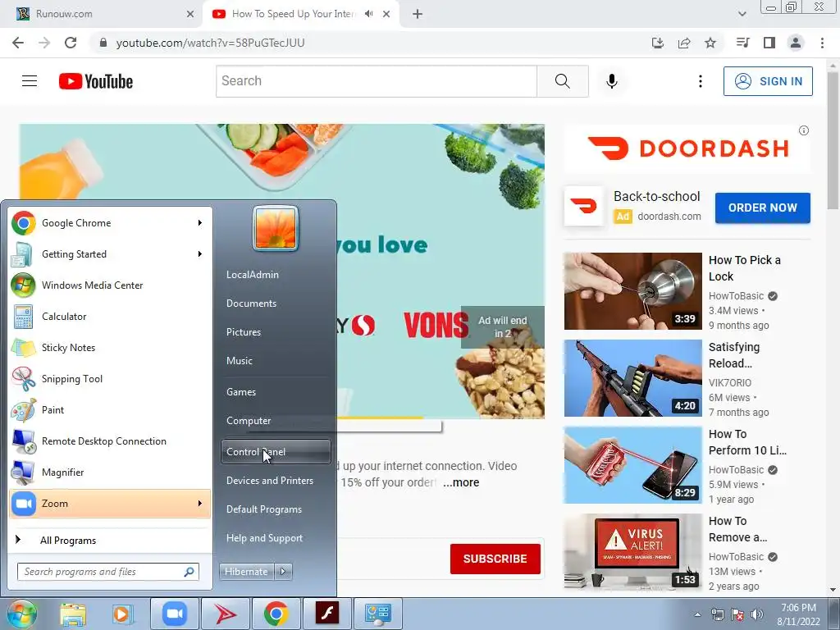Screen dimensions: 840x630
Task: Launch Windows Media Center
Action: point(111,285)
